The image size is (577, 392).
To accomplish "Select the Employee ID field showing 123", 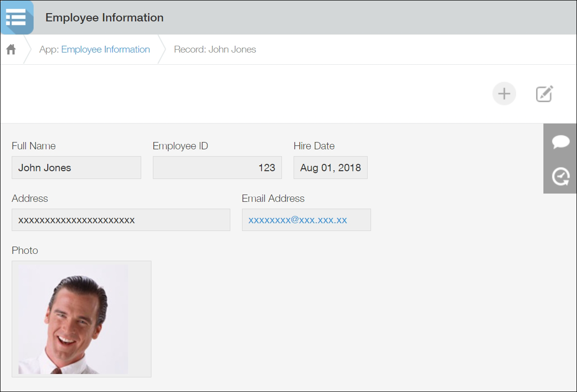I will 217,167.
